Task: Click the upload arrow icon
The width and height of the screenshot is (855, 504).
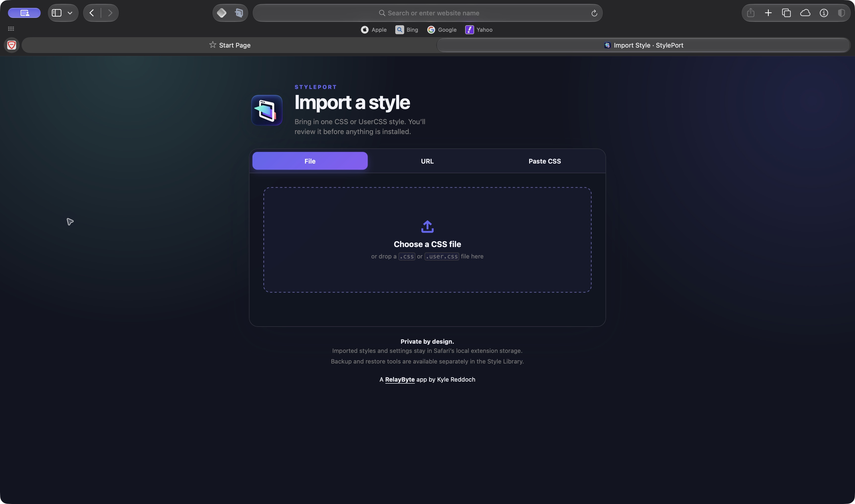Action: [x=427, y=226]
